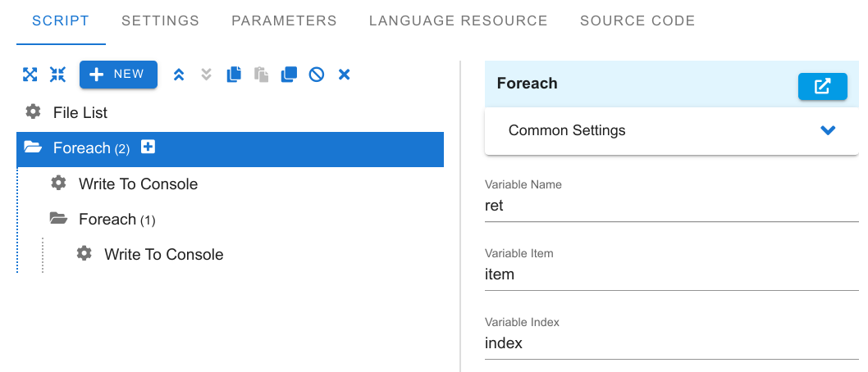Move selected step up with double chevron
The height and width of the screenshot is (372, 868).
pyautogui.click(x=178, y=75)
